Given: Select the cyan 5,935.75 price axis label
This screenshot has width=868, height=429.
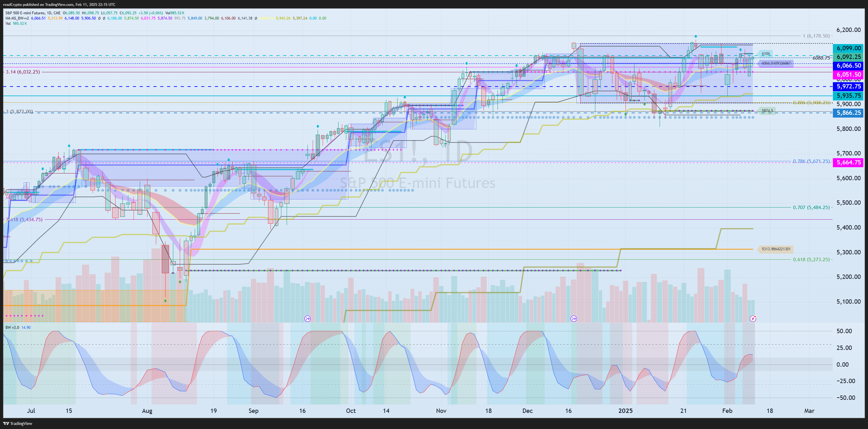Looking at the screenshot, I should pos(849,96).
